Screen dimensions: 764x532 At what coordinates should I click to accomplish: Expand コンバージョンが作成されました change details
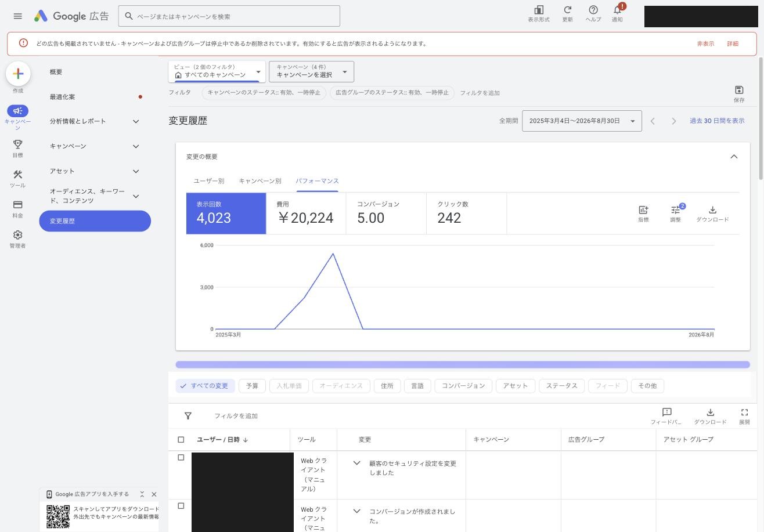coord(357,511)
